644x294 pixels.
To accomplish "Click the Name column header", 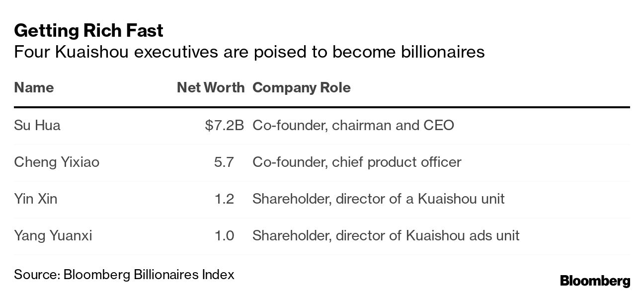I will 34,88.
